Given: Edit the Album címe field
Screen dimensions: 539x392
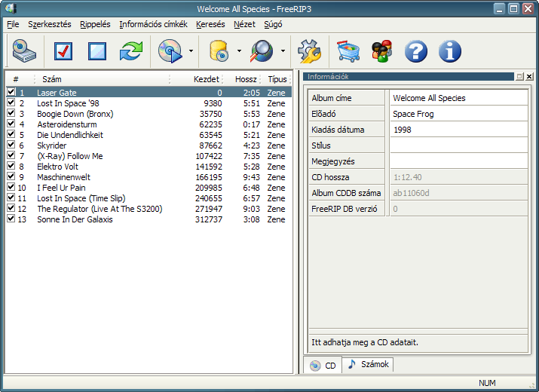Looking at the screenshot, I should [458, 98].
